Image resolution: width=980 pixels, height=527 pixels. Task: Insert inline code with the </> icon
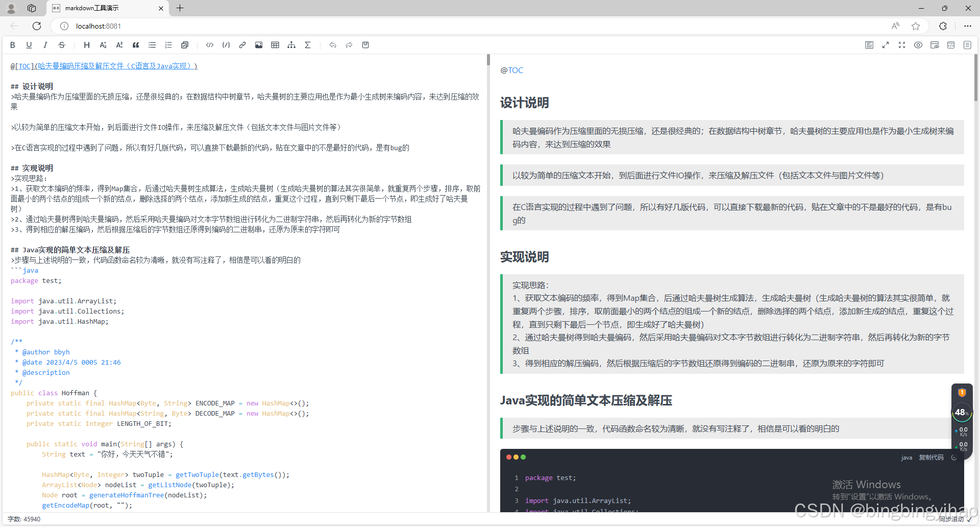[x=210, y=45]
